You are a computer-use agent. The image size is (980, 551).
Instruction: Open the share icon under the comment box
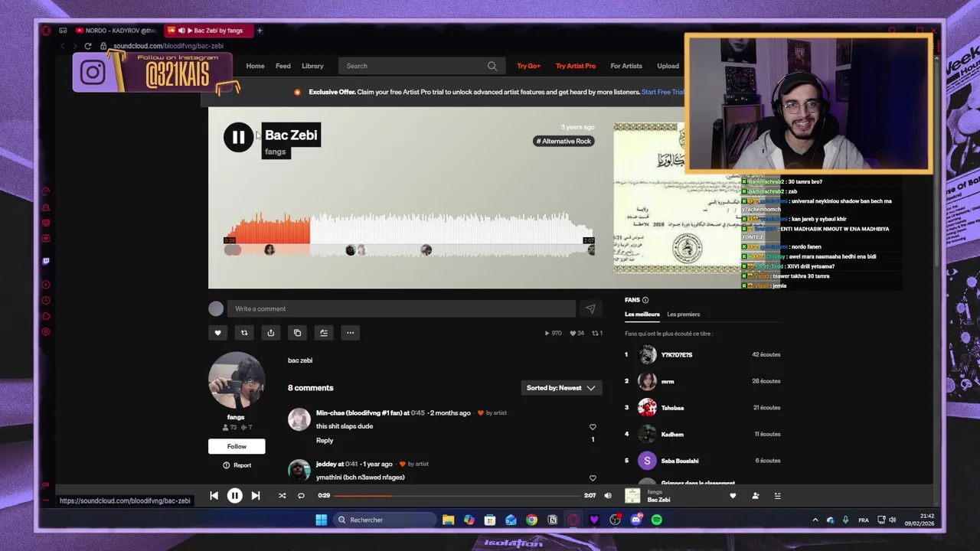(270, 333)
